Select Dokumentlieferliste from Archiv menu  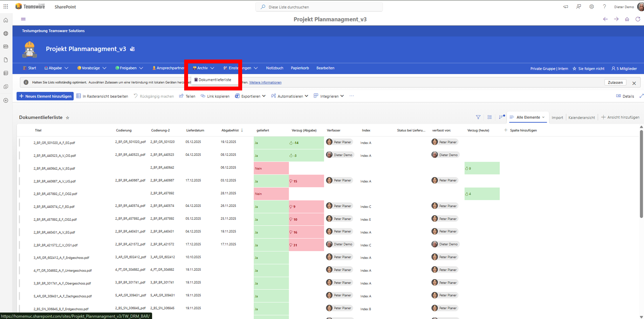(214, 80)
